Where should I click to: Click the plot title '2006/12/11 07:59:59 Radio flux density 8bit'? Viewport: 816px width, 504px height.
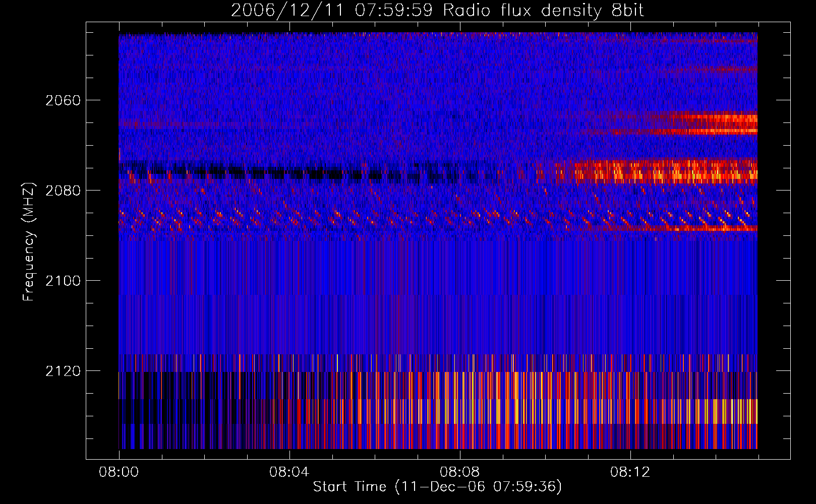click(437, 10)
